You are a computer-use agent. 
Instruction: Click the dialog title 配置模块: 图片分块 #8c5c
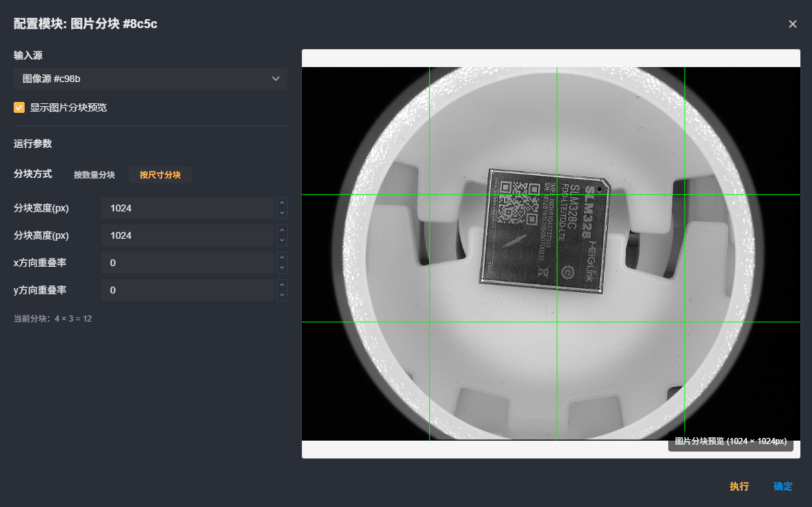coord(86,24)
